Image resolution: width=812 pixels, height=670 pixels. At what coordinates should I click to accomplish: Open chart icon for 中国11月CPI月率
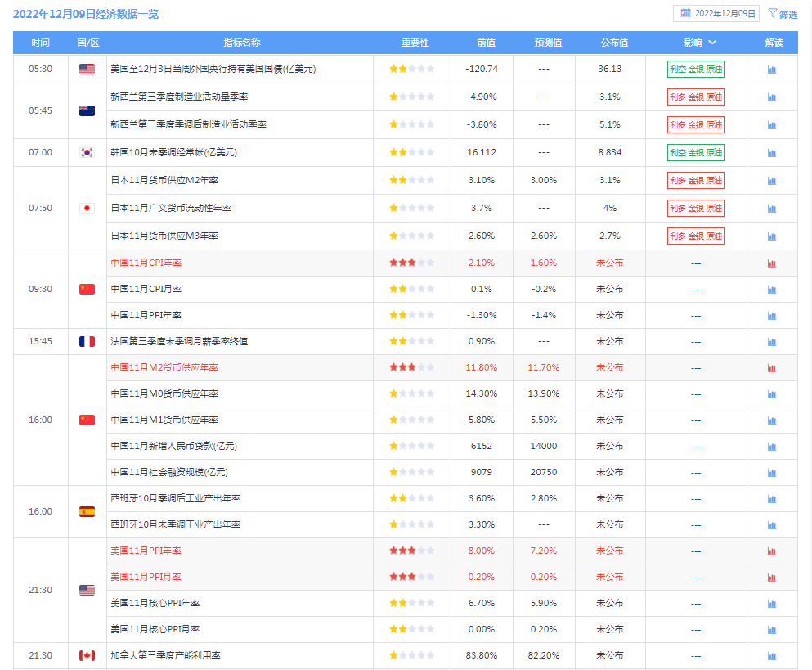tap(772, 290)
